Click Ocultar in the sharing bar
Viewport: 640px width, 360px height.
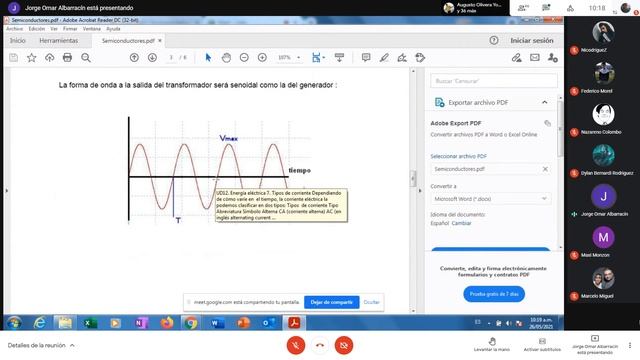[x=371, y=302]
